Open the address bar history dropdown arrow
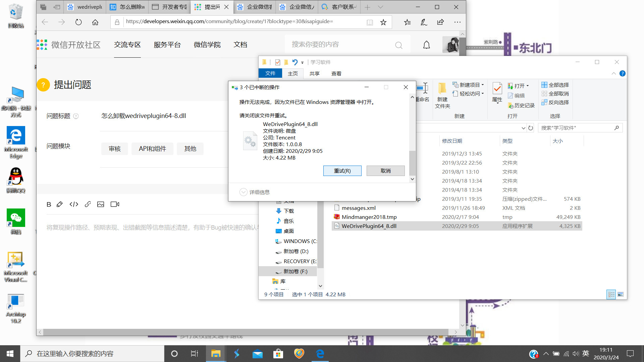This screenshot has height=362, width=644. (523, 128)
